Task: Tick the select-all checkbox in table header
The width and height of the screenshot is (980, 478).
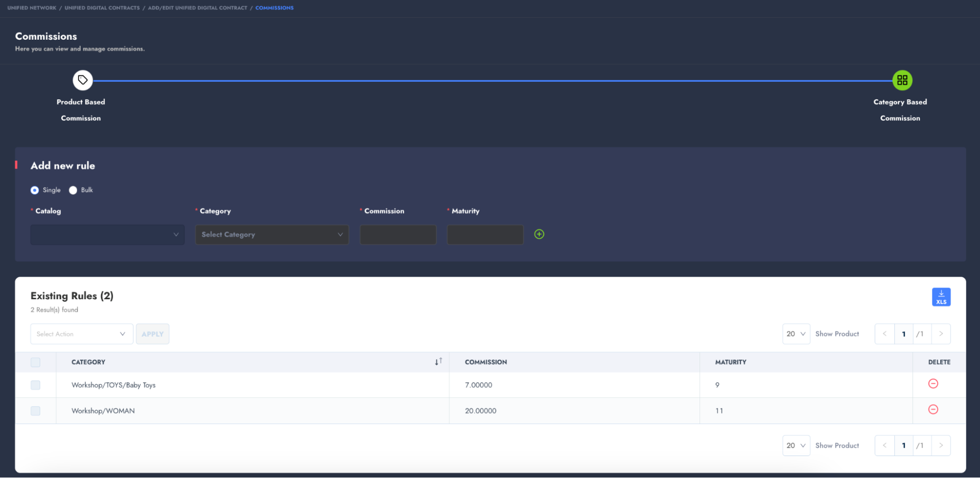Action: tap(35, 362)
